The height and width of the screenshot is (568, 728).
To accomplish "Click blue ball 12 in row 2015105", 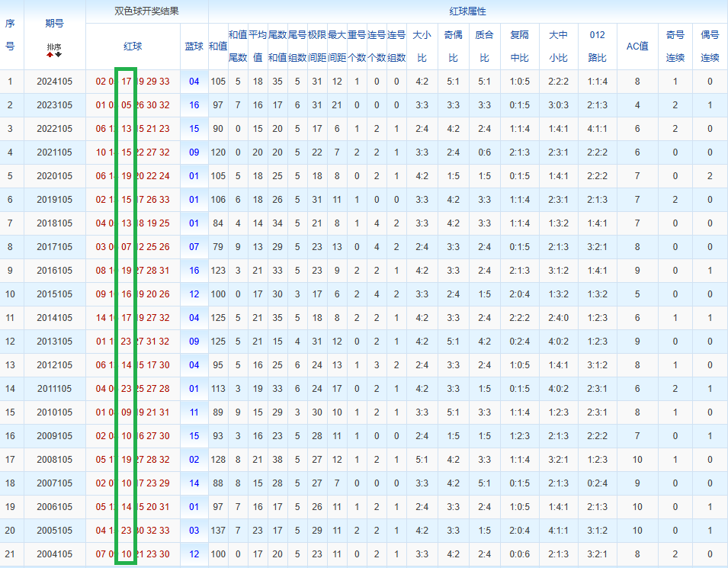I will point(194,294).
